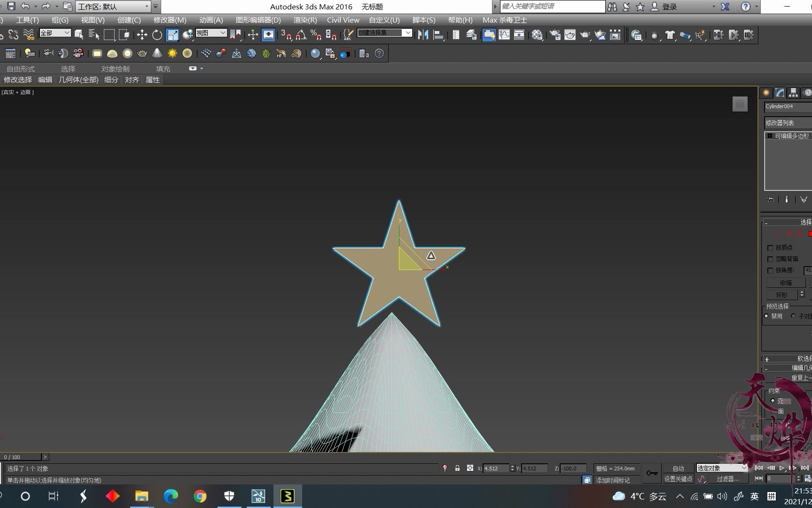Screen dimensions: 812x508
Task: Activate the Rotate tool on the toolbar
Action: point(157,34)
